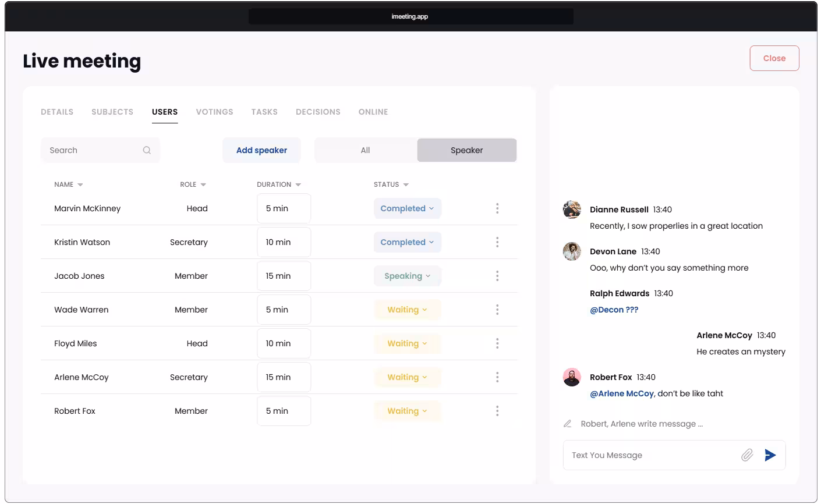Open Robert Fox's Waiting status dropdown
Screen dimensions: 821x504
click(407, 411)
